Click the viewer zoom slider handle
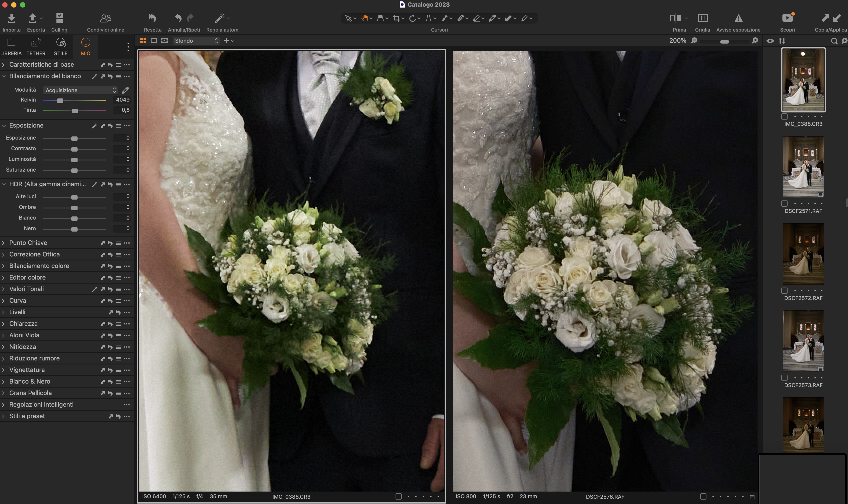The image size is (848, 504). pos(724,41)
